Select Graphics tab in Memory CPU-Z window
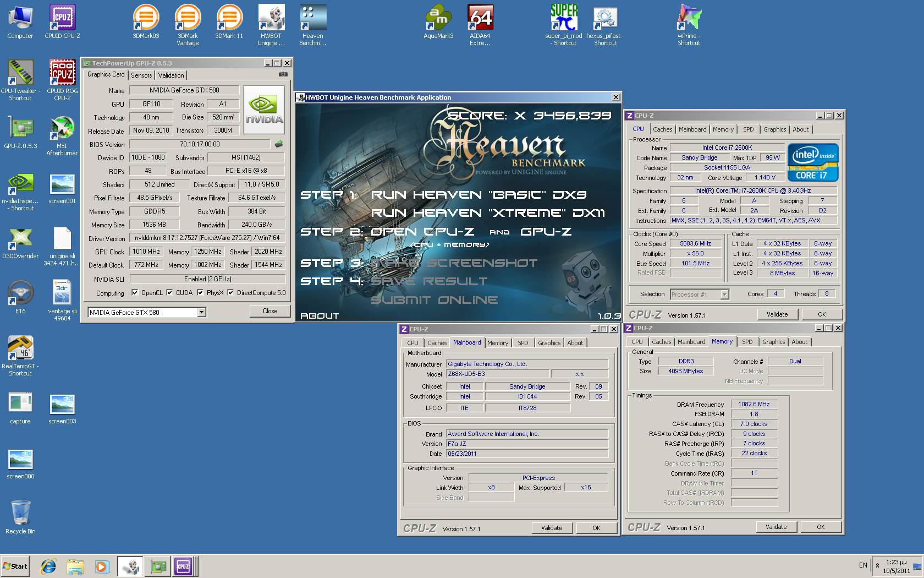The height and width of the screenshot is (578, 924). [773, 342]
